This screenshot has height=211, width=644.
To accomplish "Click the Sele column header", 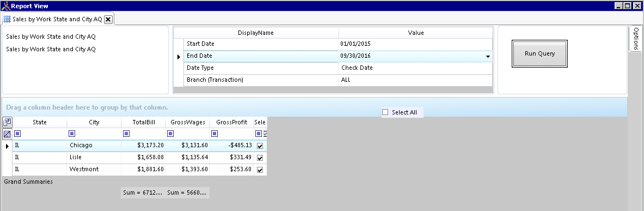I will point(260,122).
